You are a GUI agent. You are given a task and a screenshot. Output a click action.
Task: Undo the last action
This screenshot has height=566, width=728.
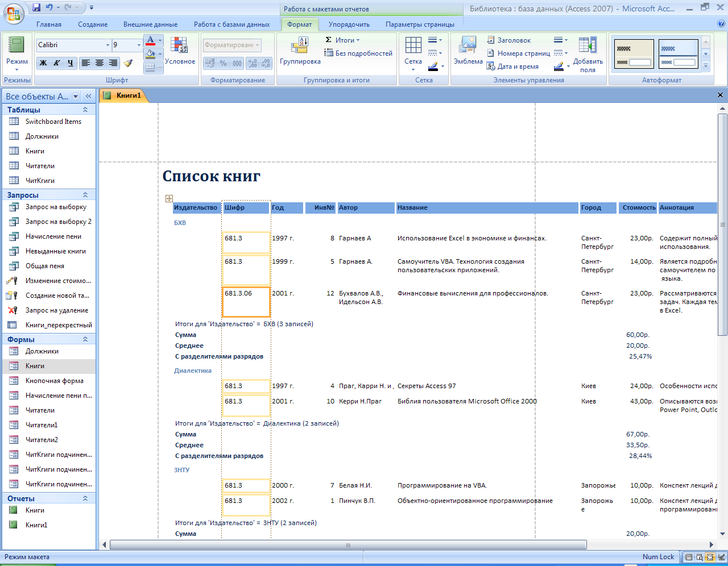tap(49, 7)
